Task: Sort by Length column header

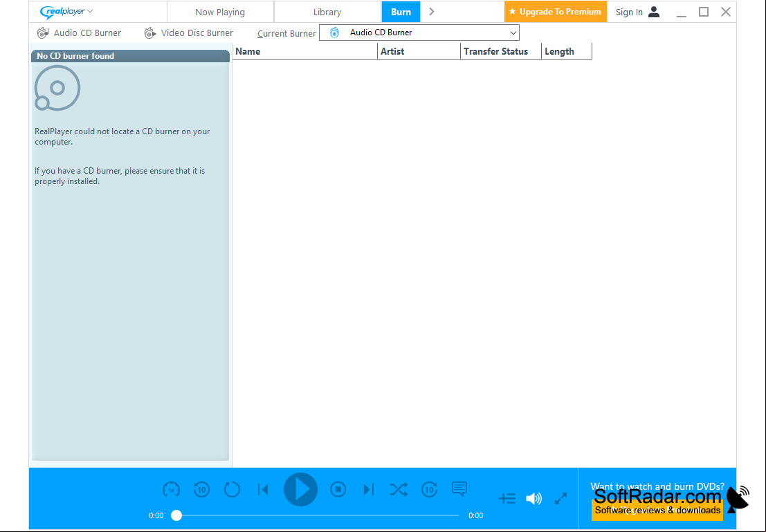Action: (567, 51)
